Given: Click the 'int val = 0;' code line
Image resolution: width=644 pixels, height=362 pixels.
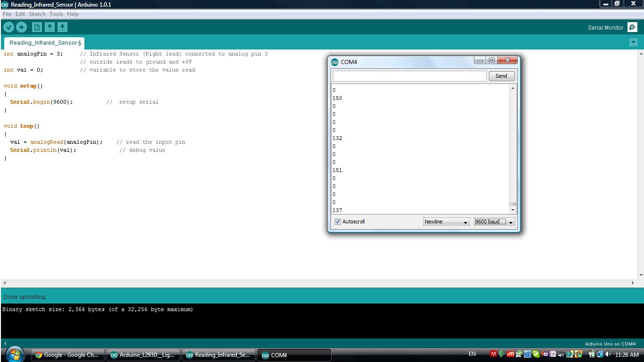Looking at the screenshot, I should (23, 70).
